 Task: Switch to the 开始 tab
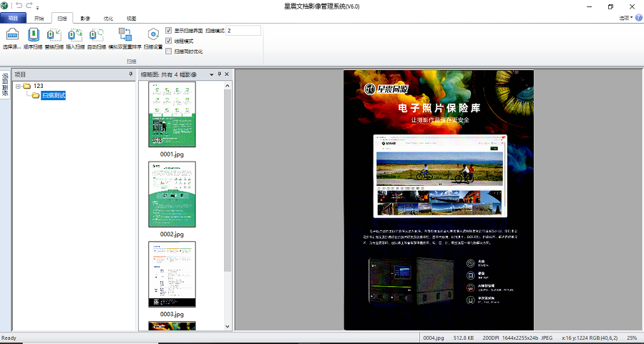[39, 19]
